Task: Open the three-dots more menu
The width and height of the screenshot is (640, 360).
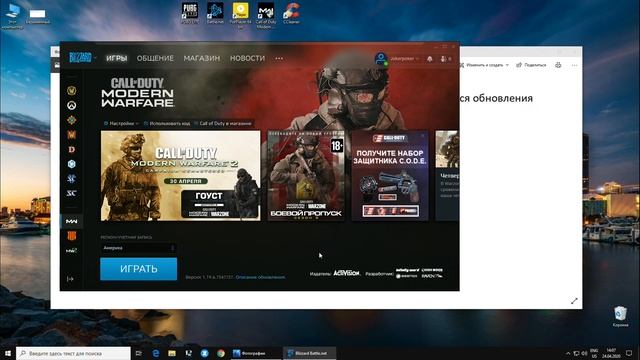Action: tap(279, 58)
